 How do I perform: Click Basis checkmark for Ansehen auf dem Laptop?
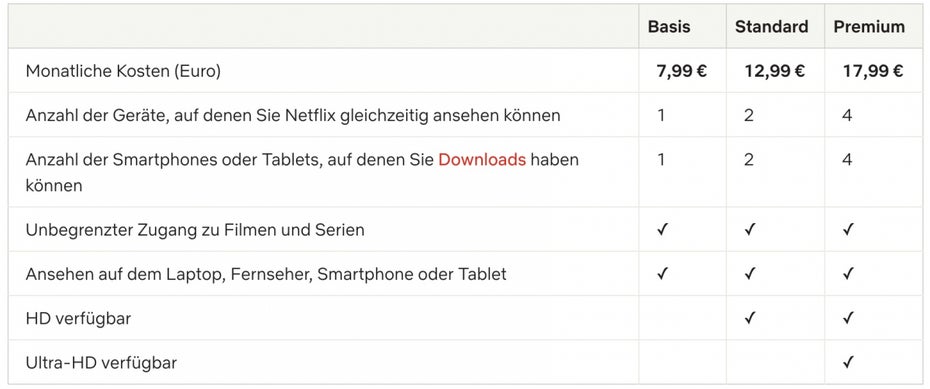[662, 273]
